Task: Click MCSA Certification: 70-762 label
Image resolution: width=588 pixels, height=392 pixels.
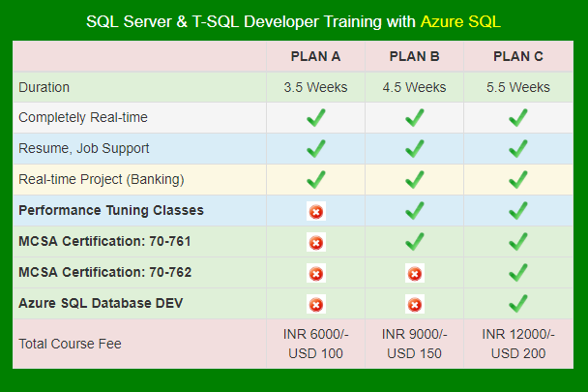Action: point(105,273)
